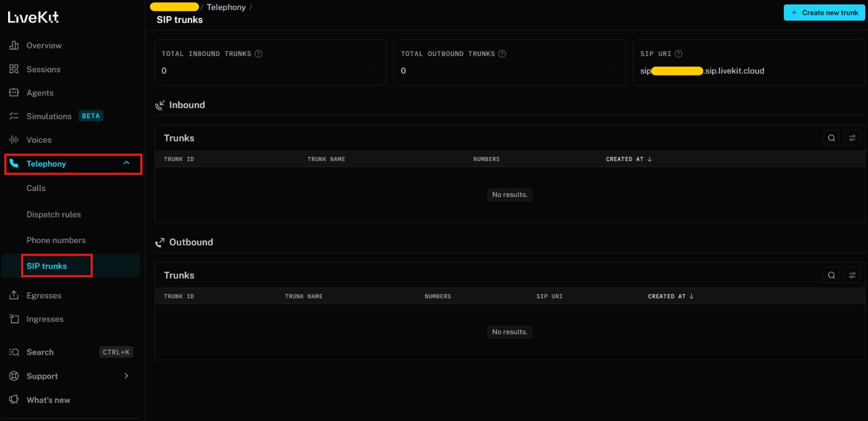Screen dimensions: 868x421
Task: Click the Sessions grid icon
Action: (x=14, y=69)
